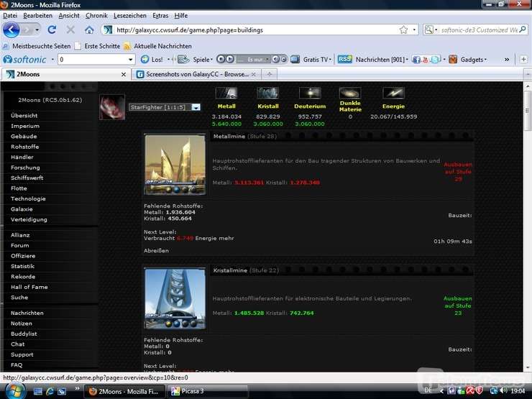Viewport: 532px width, 399px height.
Task: Switch to Picasa 3 in the taskbar
Action: click(x=207, y=391)
